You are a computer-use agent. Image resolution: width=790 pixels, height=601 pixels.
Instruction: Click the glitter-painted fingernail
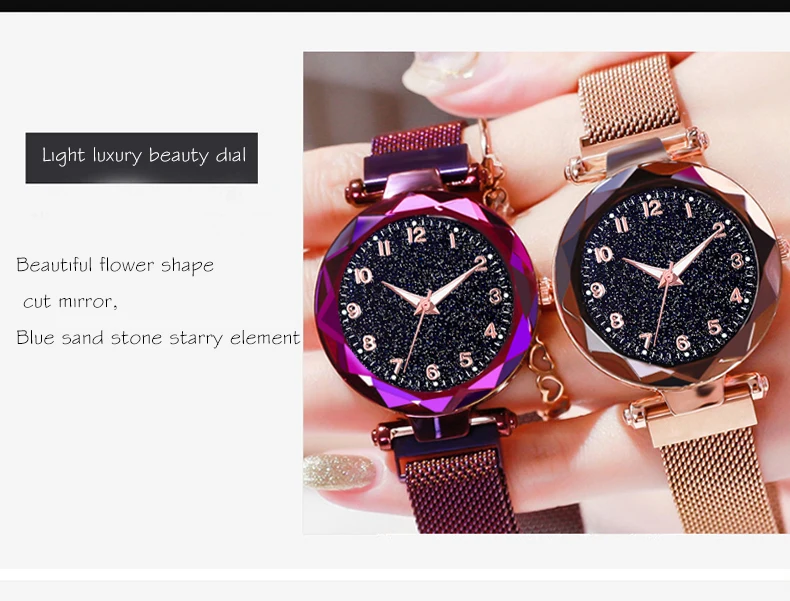(340, 472)
